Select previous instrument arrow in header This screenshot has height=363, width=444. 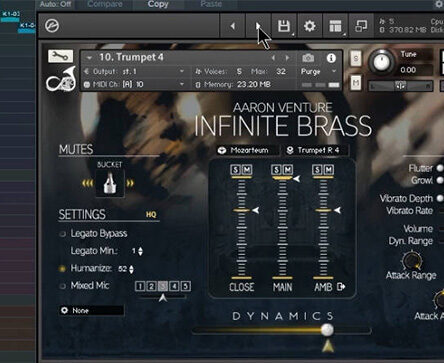[273, 58]
